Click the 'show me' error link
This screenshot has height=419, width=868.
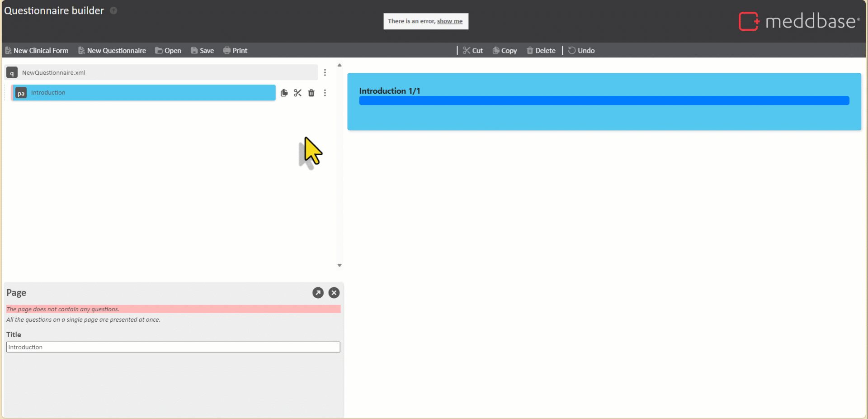(x=449, y=21)
